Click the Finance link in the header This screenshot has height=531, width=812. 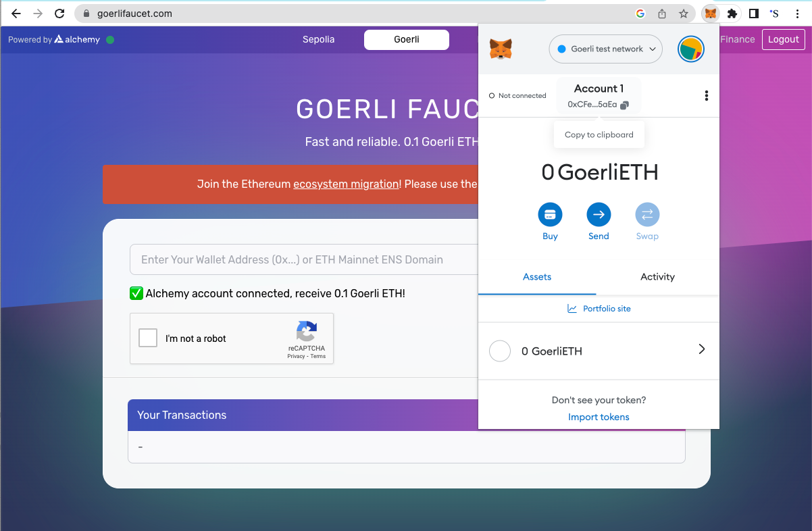(x=738, y=40)
